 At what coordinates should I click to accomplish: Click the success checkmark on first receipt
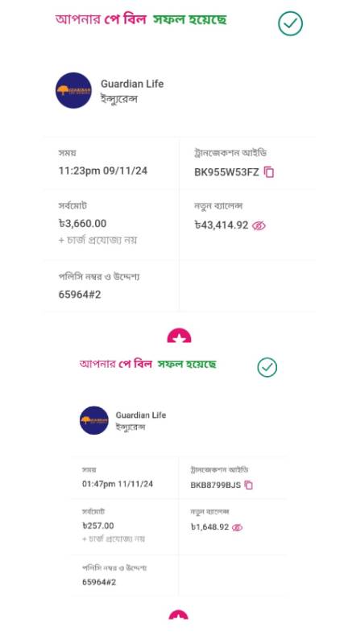click(290, 23)
